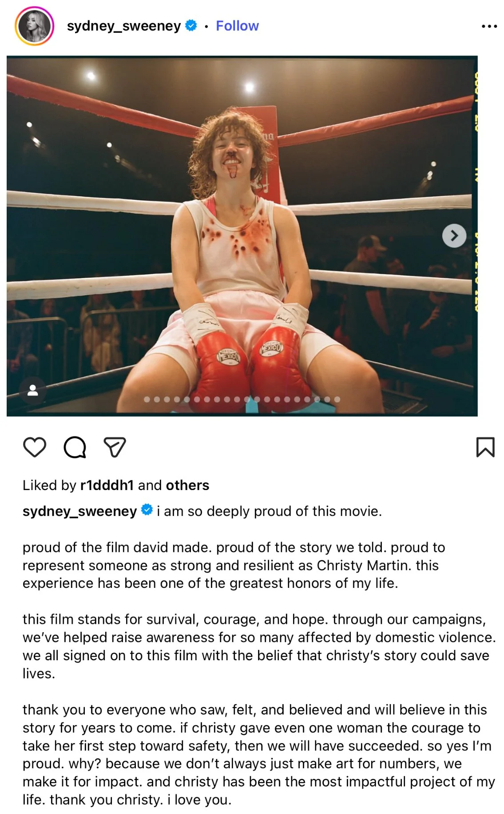Save the post with the bookmark icon
504x814 pixels.
pos(485,447)
